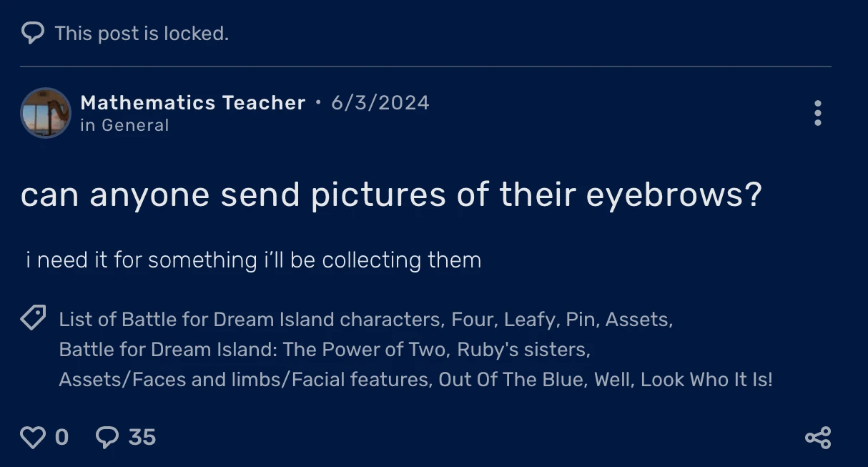
Task: Click the locked post speech bubble icon
Action: 31,32
